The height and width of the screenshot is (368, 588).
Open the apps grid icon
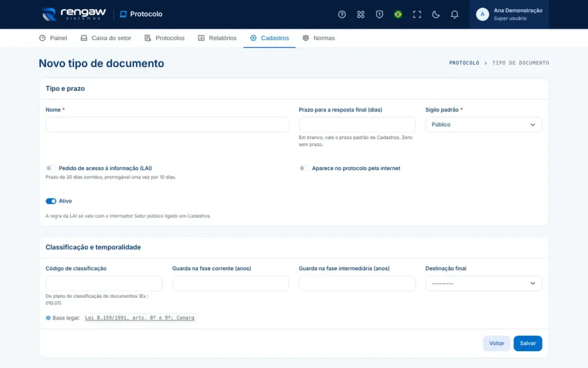361,14
